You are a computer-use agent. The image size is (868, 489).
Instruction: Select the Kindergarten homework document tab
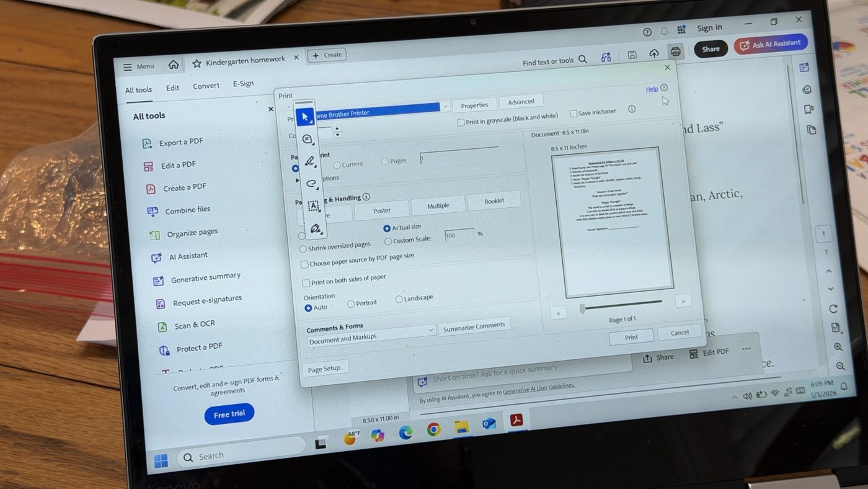point(246,60)
